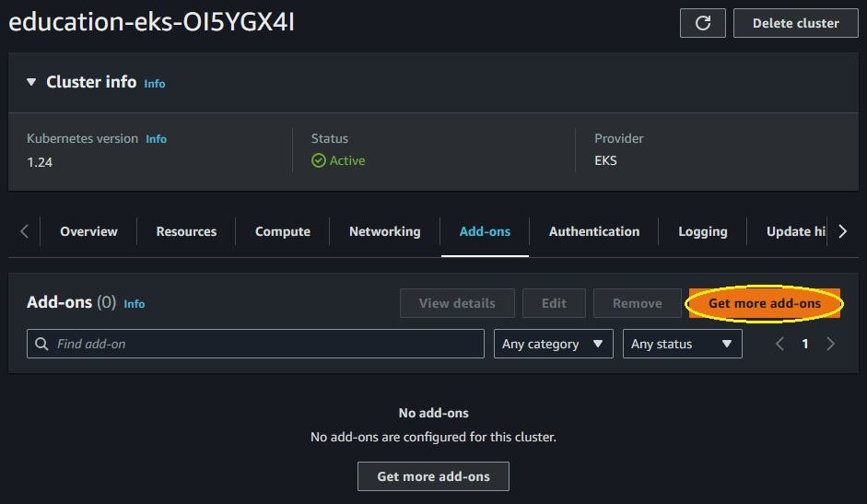The height and width of the screenshot is (504, 867).
Task: Go to previous page of add-ons
Action: 779,344
